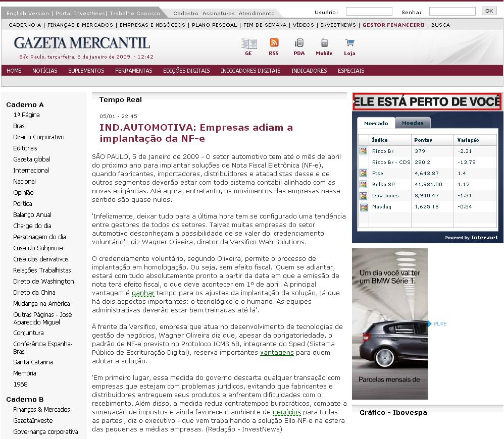Screen dimensions: 504x439
Task: Click chart icon beside Nasdaq row
Action: (363, 207)
